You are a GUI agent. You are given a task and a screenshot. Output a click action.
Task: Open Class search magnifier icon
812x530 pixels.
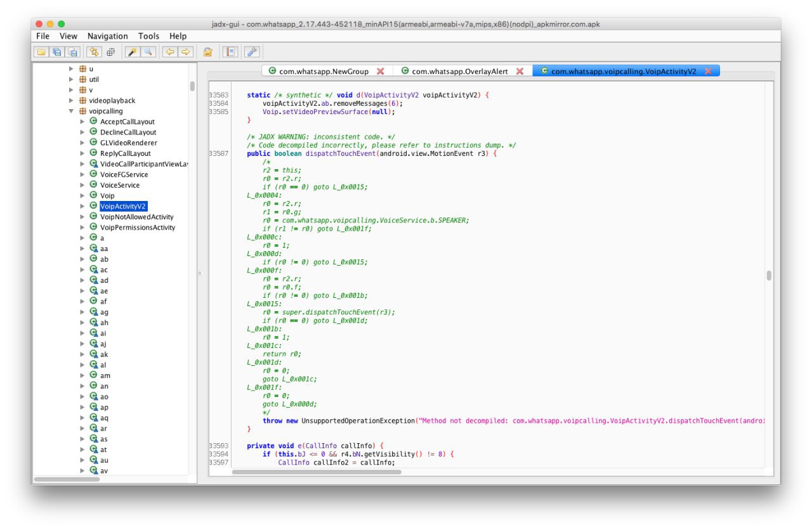pyautogui.click(x=148, y=52)
